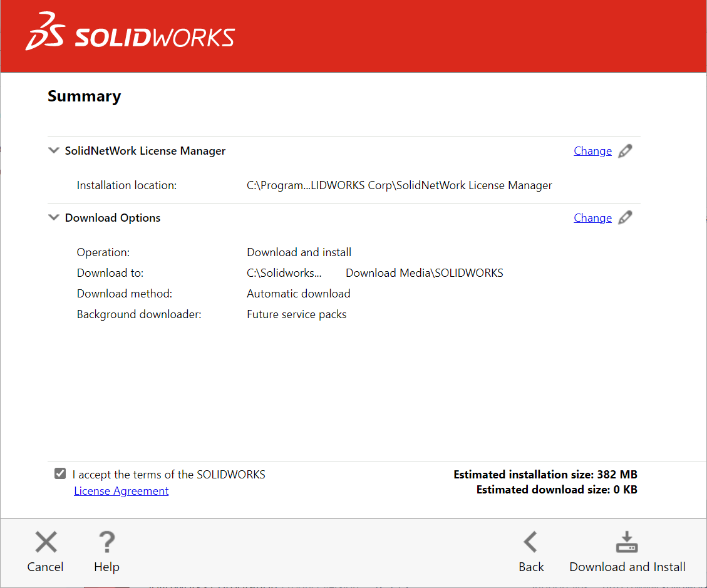Change Download Options settings link
The width and height of the screenshot is (707, 588).
click(592, 218)
